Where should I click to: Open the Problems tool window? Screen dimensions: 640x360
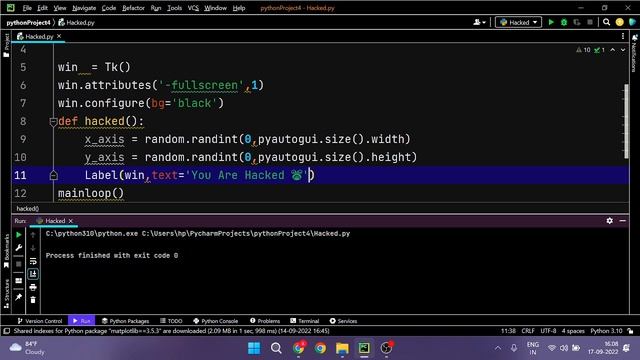click(265, 321)
